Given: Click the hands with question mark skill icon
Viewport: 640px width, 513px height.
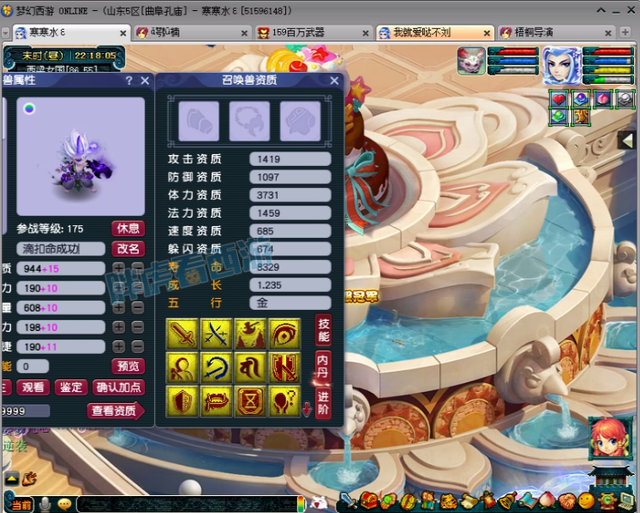Looking at the screenshot, I should [284, 402].
